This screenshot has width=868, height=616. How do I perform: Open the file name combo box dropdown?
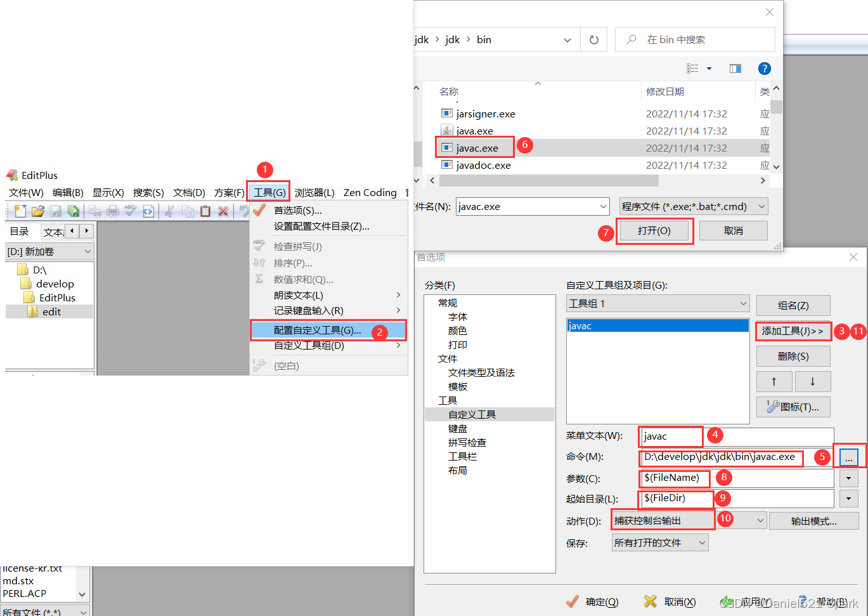[603, 207]
